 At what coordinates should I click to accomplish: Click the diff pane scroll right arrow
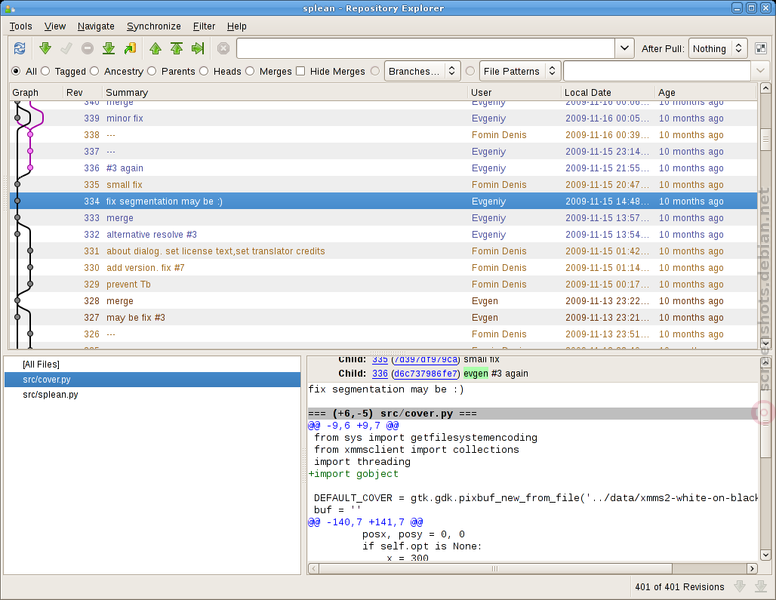pyautogui.click(x=752, y=569)
